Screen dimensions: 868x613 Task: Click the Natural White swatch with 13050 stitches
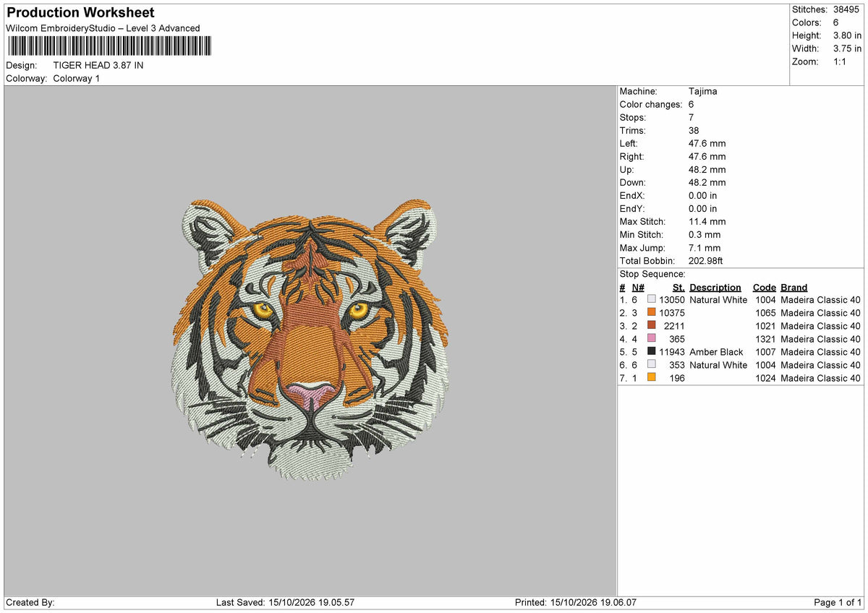[x=652, y=299]
